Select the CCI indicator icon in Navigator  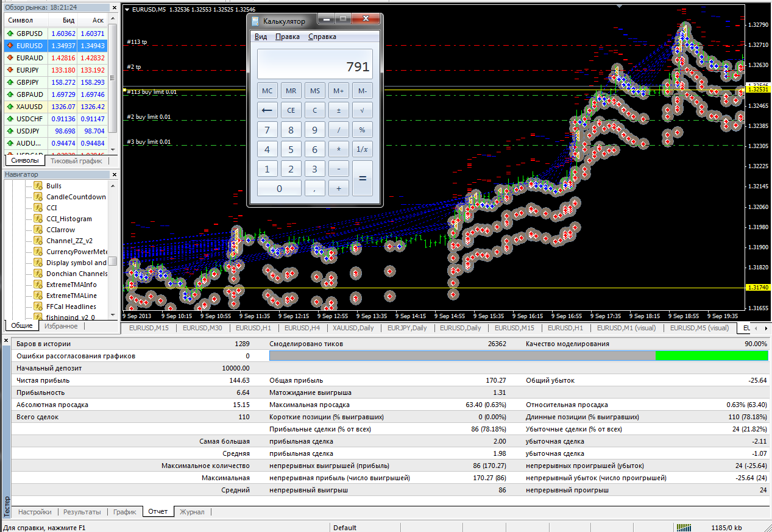pyautogui.click(x=38, y=208)
